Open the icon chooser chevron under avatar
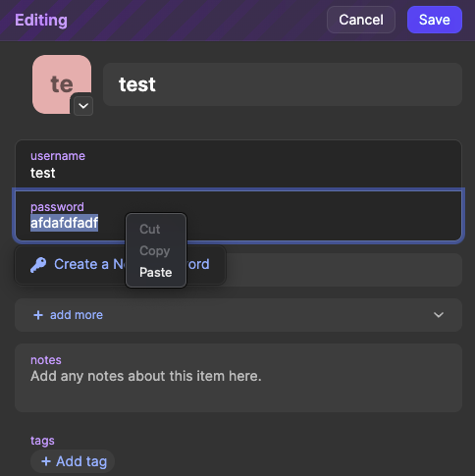 (83, 106)
